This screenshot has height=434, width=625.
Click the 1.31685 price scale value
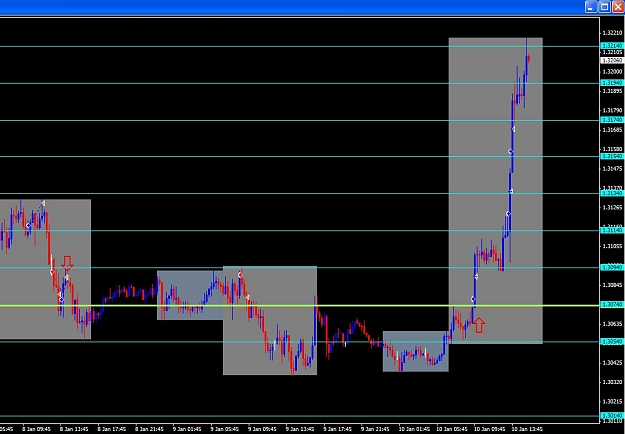pos(613,130)
